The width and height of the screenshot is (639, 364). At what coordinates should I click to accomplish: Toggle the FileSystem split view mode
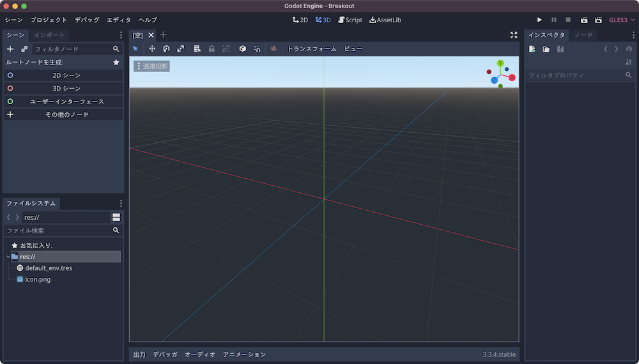(x=116, y=217)
